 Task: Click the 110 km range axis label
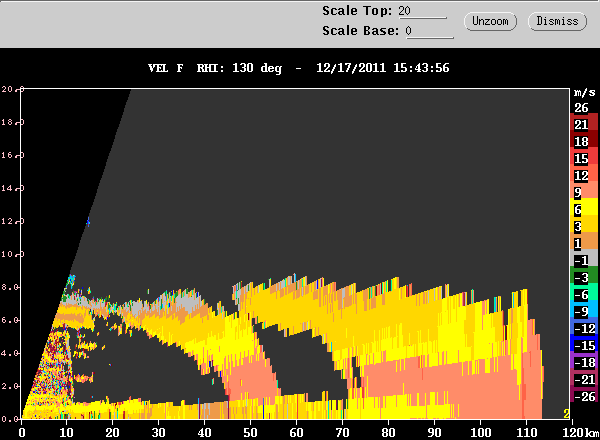click(x=527, y=432)
